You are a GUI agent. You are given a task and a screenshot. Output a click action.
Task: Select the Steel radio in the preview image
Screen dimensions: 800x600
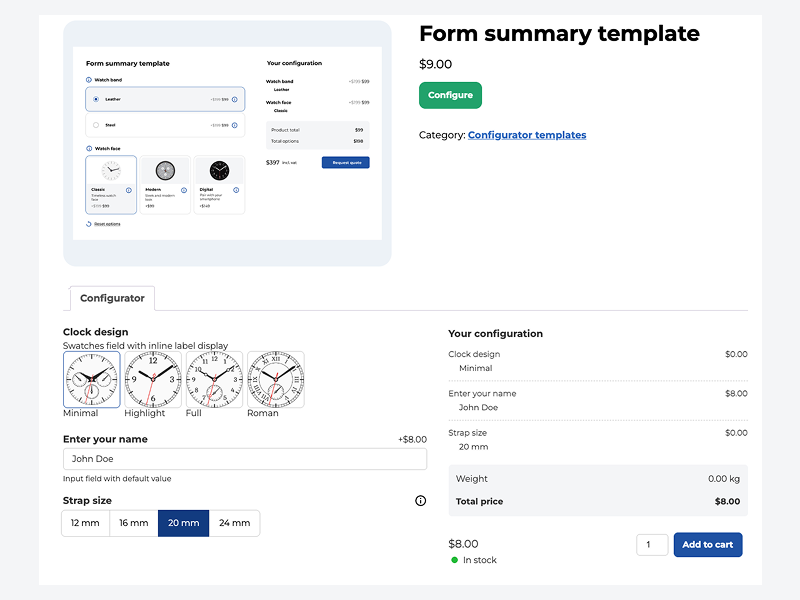click(96, 125)
